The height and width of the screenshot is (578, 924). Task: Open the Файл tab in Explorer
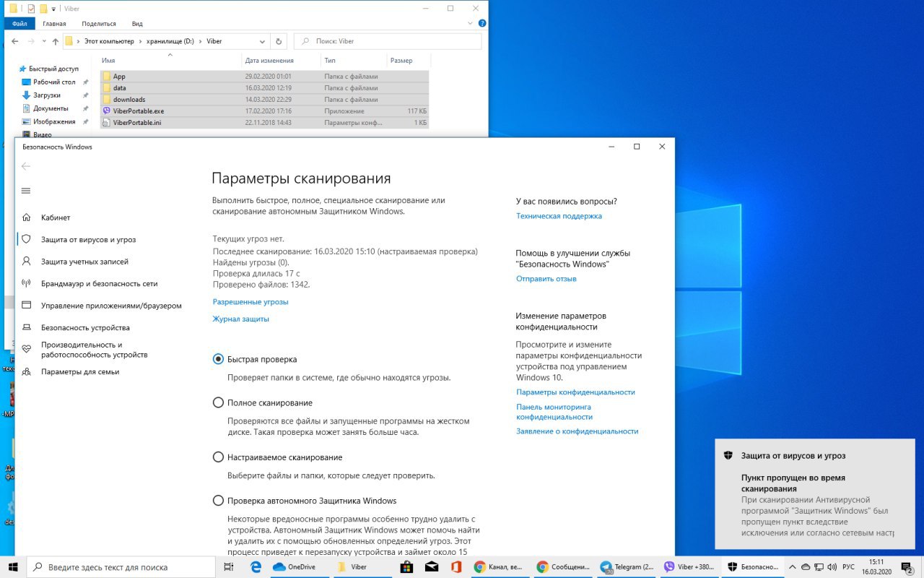19,23
